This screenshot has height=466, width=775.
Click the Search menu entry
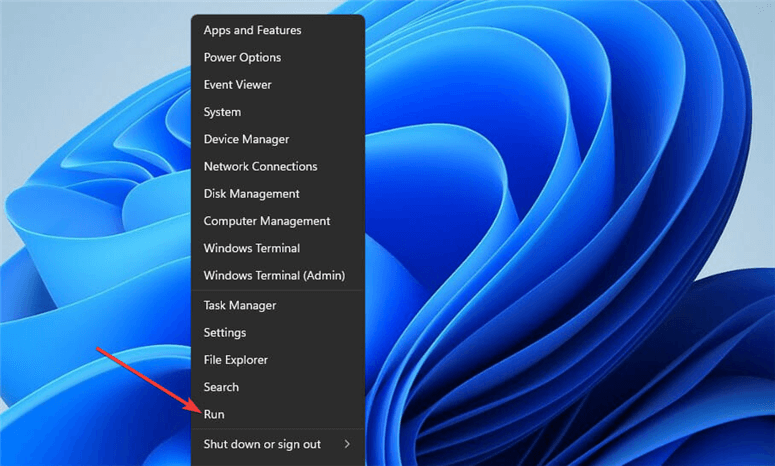[x=278, y=387]
